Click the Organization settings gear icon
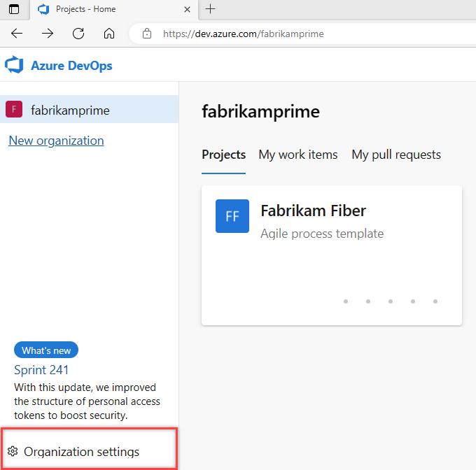476x470 pixels. pos(13,451)
